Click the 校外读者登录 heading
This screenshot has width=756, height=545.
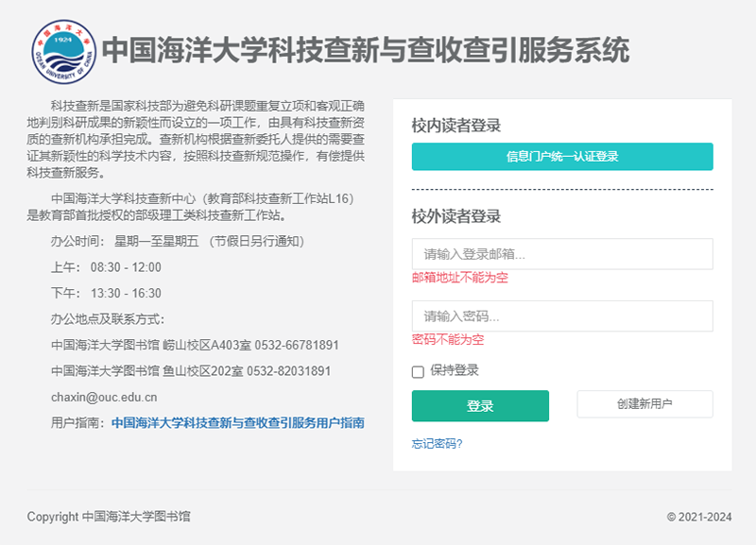(455, 216)
